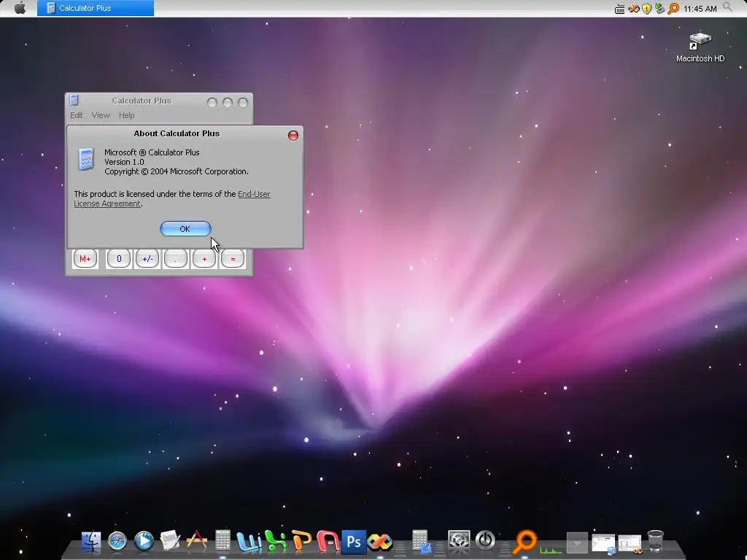Screen dimensions: 747x560
Task: Launch Microsoft Access from the dock
Action: coord(328,542)
